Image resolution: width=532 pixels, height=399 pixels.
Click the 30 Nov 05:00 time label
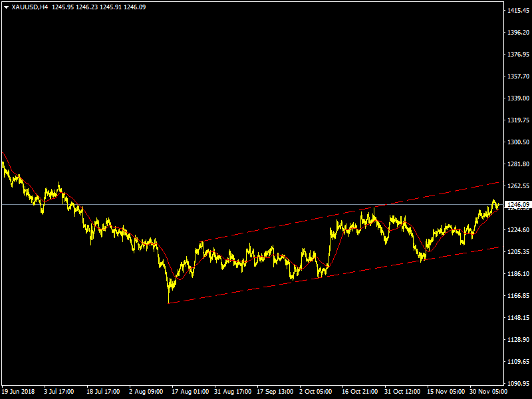489,392
